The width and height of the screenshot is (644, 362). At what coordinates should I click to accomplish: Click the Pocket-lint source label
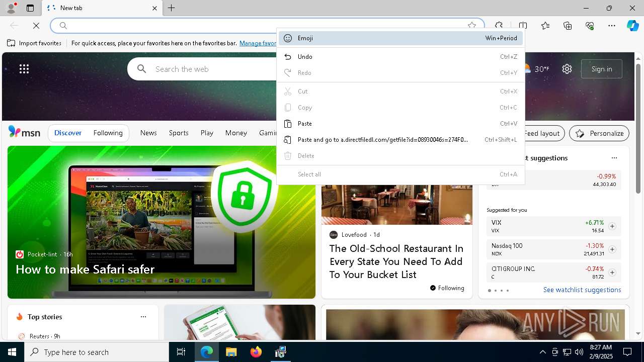42,254
